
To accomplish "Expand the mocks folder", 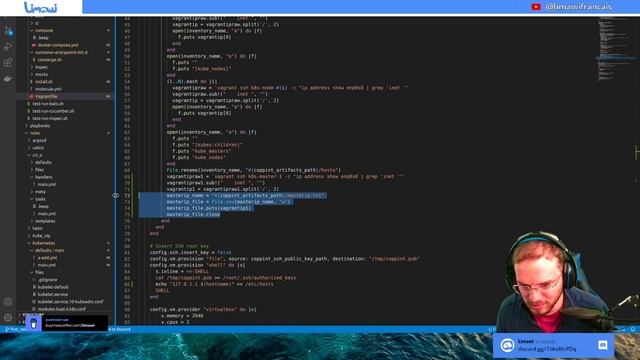I will tap(41, 74).
